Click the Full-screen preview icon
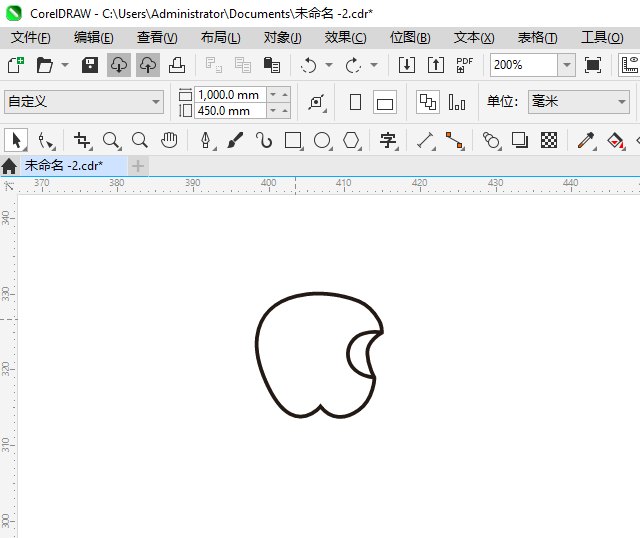Image resolution: width=640 pixels, height=538 pixels. point(593,65)
